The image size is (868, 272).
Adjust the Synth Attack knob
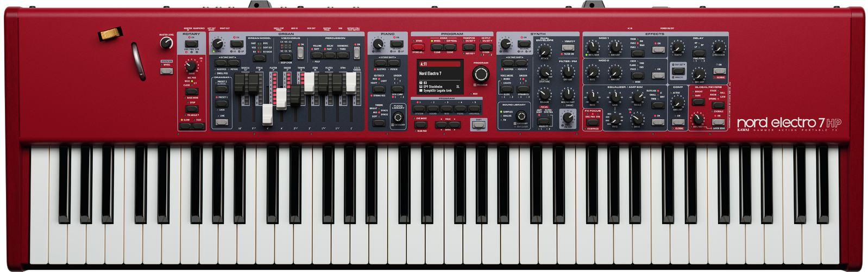tap(545, 51)
